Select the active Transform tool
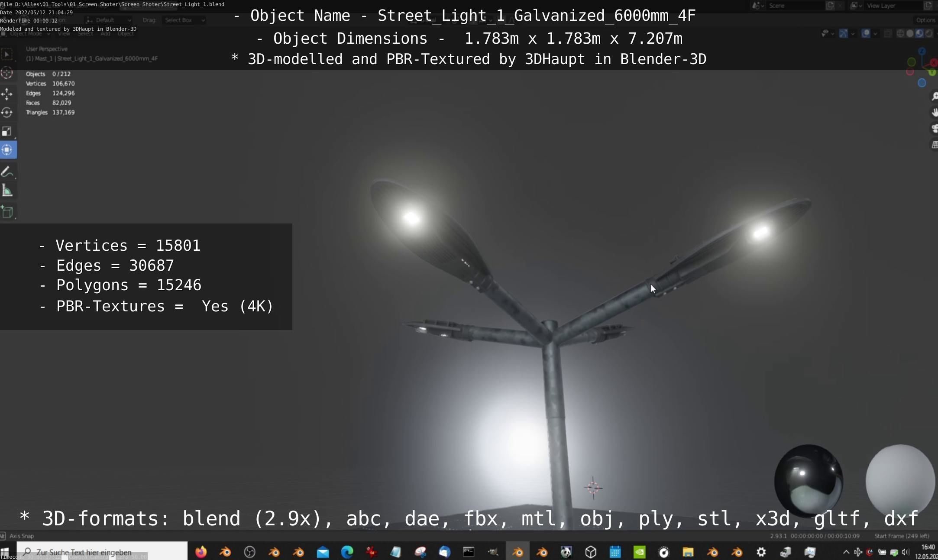938x560 pixels. click(7, 150)
